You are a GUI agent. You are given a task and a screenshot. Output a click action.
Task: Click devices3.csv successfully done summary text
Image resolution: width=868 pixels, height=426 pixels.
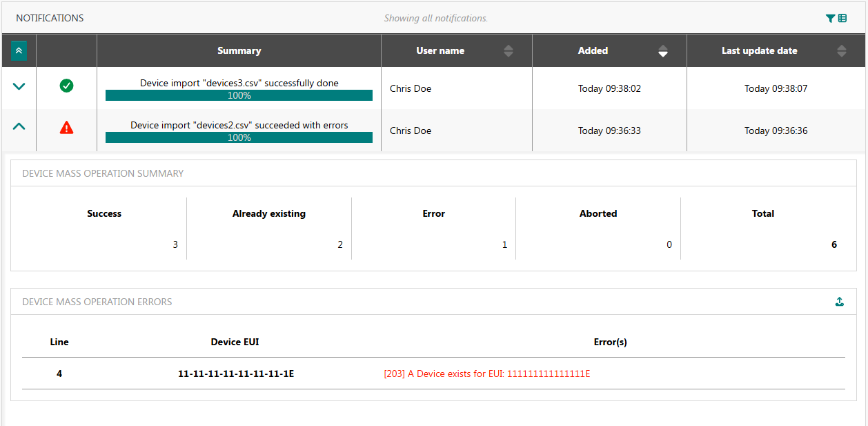[x=239, y=83]
